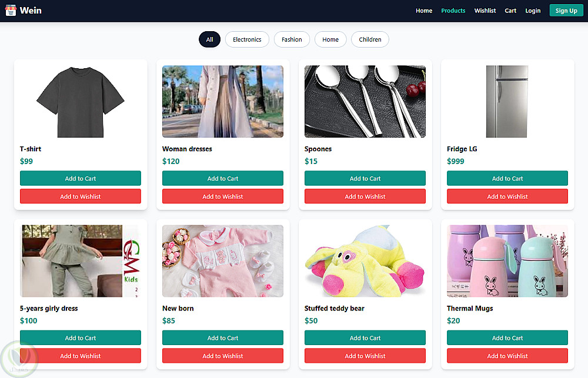Filter products by Electronics

247,39
